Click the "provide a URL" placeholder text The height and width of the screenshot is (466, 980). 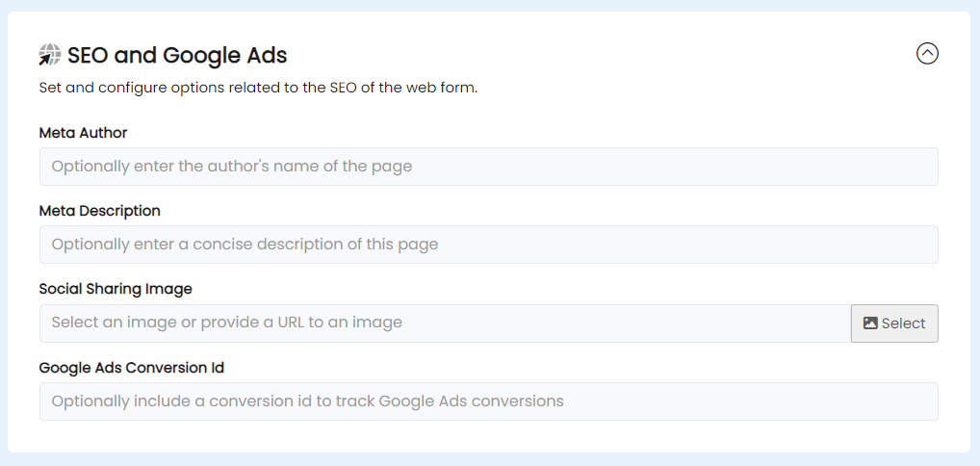(252, 323)
